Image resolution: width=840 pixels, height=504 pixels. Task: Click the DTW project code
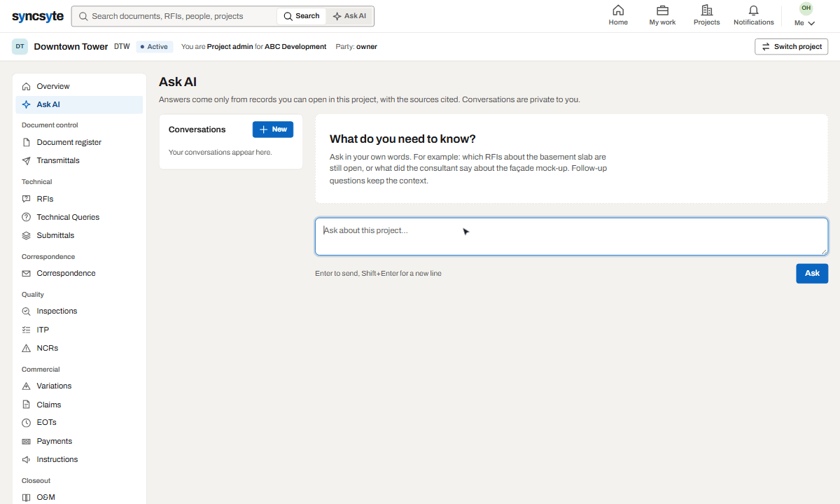click(x=122, y=47)
